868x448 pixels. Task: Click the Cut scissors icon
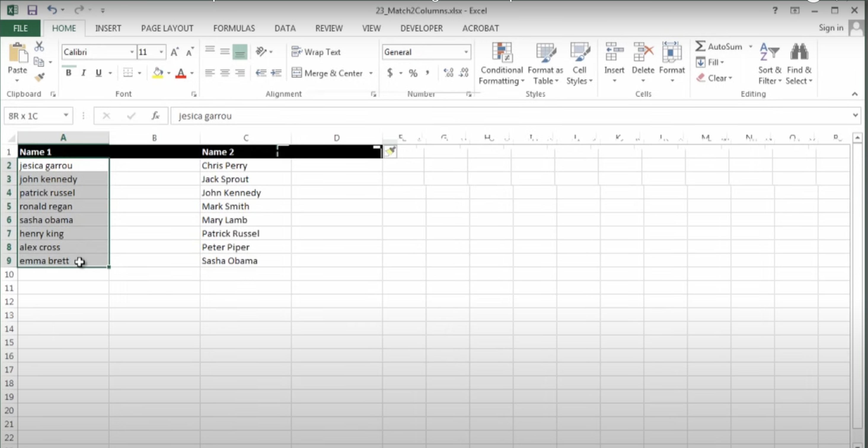click(x=39, y=46)
